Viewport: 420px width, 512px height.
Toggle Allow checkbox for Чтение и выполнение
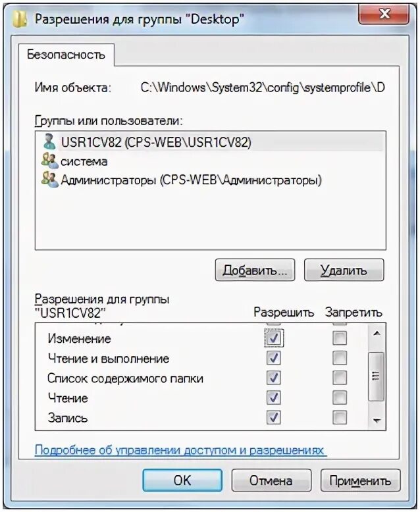click(274, 358)
